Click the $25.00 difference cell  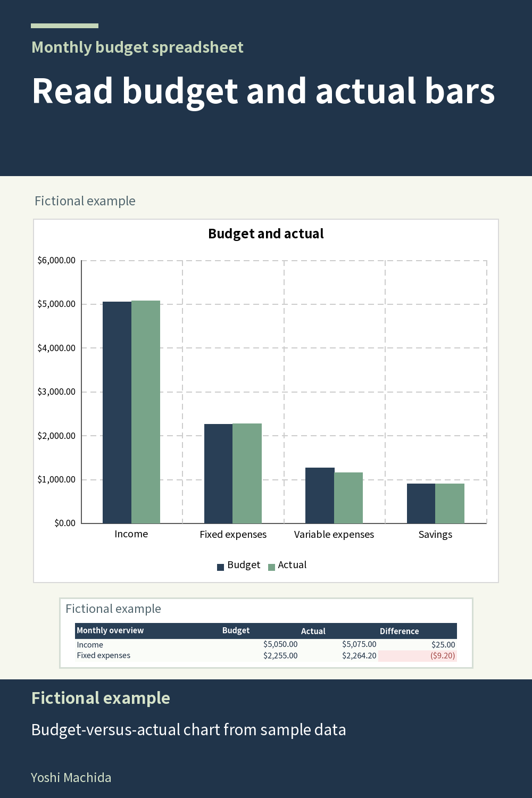coord(443,645)
